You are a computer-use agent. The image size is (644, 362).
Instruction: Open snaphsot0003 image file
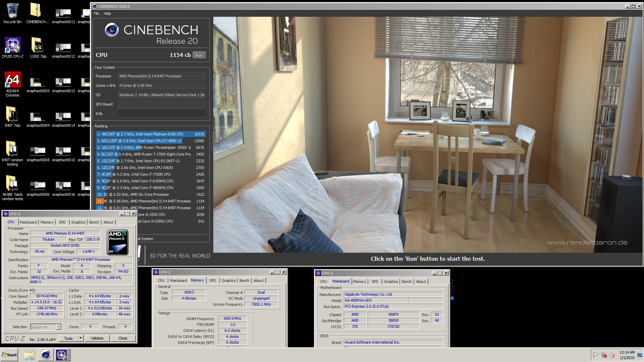pyautogui.click(x=38, y=84)
